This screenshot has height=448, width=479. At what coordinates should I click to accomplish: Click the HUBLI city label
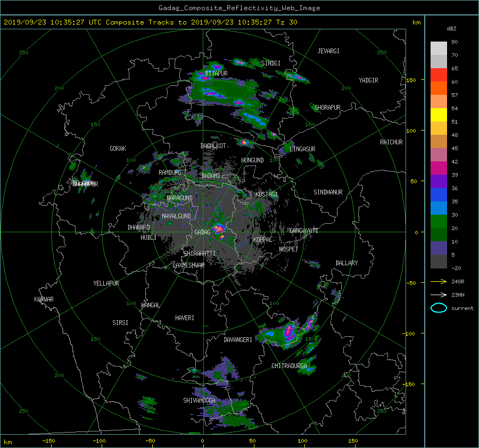point(148,238)
